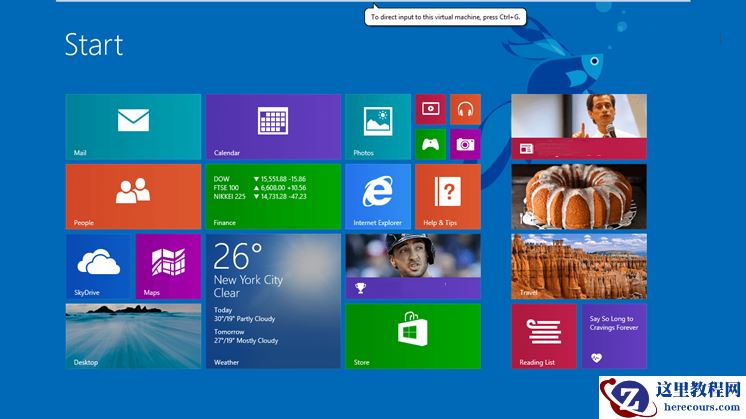746x419 pixels.
Task: Launch Internet Explorer tile
Action: pos(378,196)
